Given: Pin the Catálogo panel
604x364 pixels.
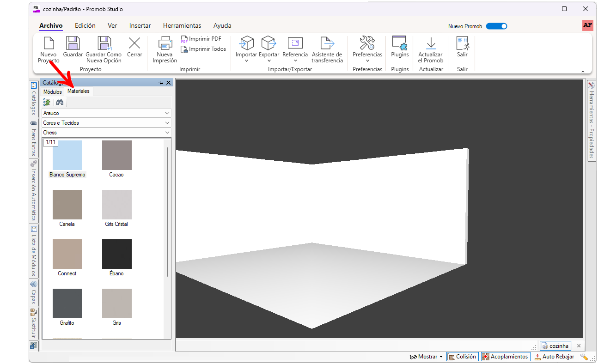Looking at the screenshot, I should [x=161, y=83].
